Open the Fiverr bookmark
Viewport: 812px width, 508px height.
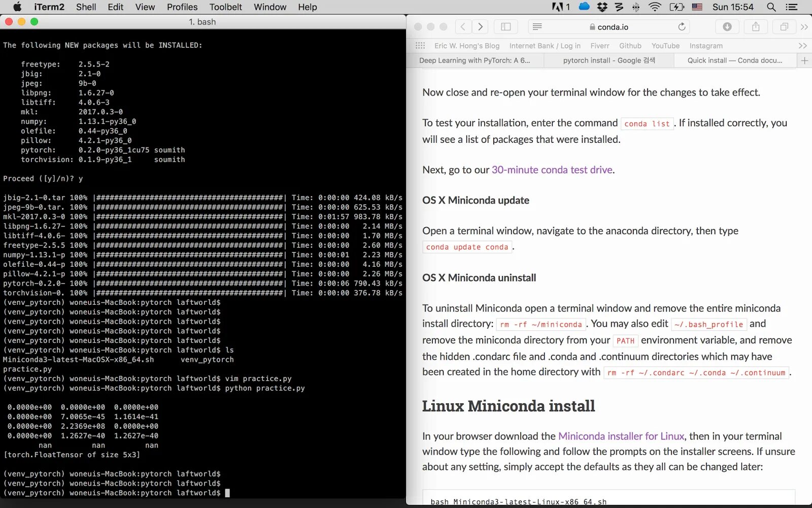click(x=600, y=46)
